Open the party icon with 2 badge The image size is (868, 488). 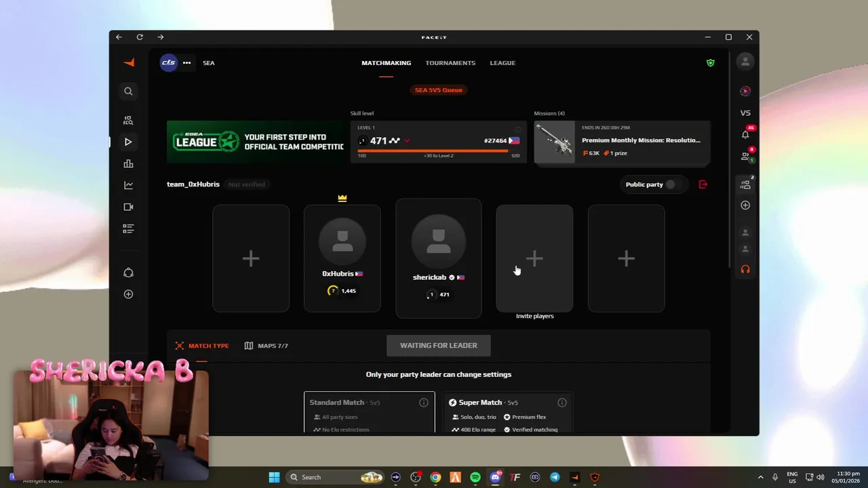click(x=746, y=184)
